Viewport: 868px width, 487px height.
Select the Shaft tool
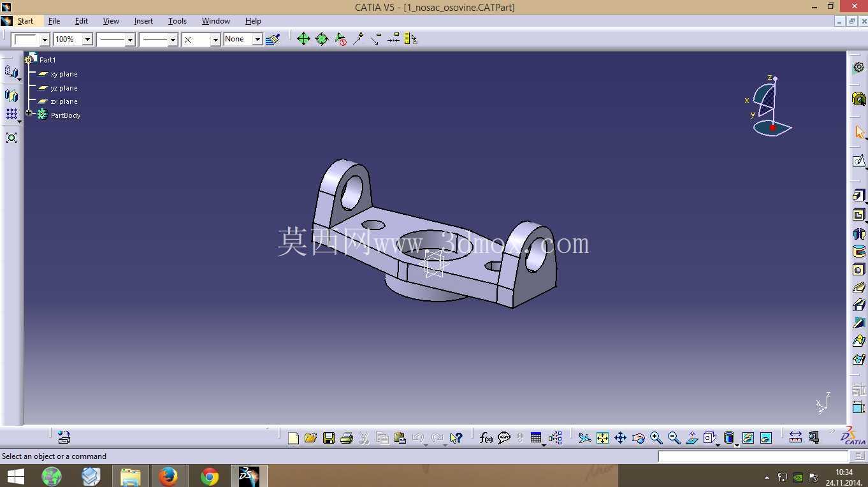[858, 233]
